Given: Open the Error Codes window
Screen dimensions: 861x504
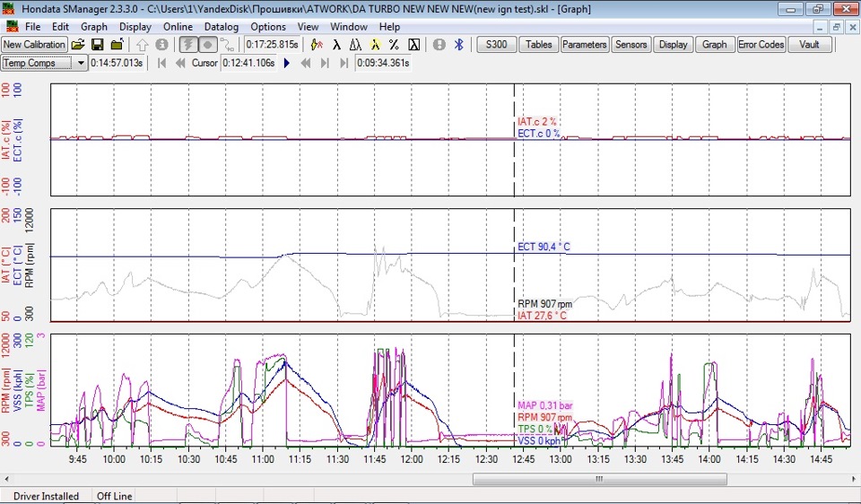Looking at the screenshot, I should (761, 45).
